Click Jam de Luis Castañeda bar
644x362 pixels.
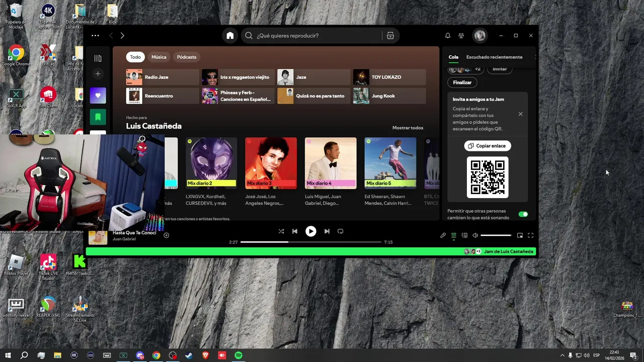tap(311, 251)
